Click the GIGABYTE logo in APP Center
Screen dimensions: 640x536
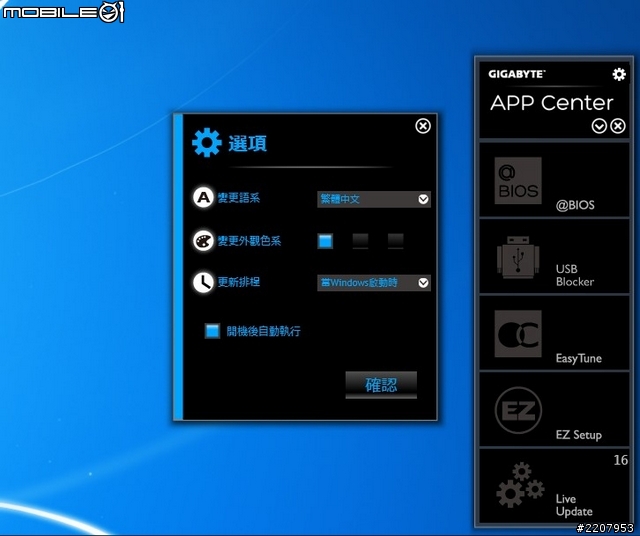coord(517,74)
